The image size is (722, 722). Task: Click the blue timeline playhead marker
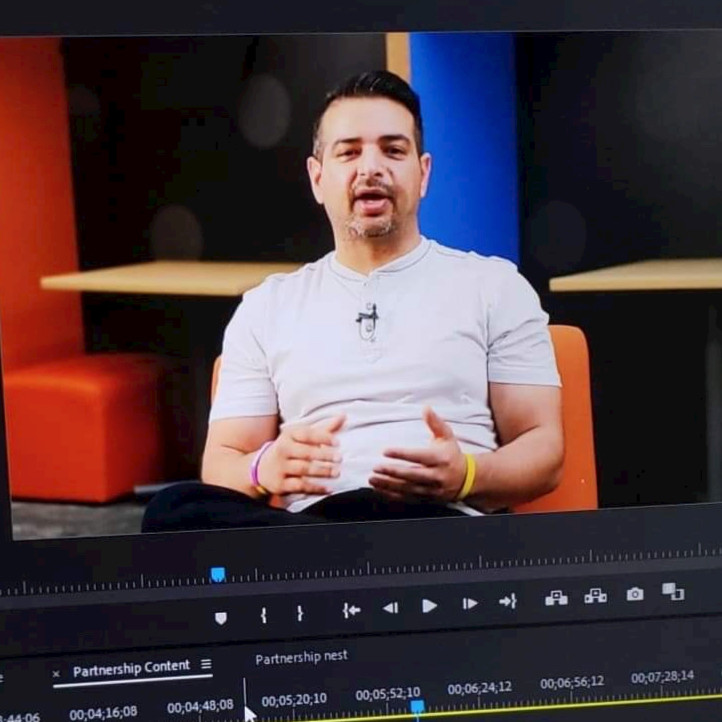[x=417, y=707]
